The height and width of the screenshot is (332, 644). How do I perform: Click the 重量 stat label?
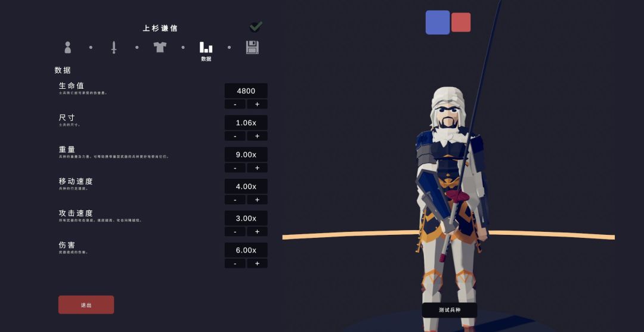[x=67, y=150]
